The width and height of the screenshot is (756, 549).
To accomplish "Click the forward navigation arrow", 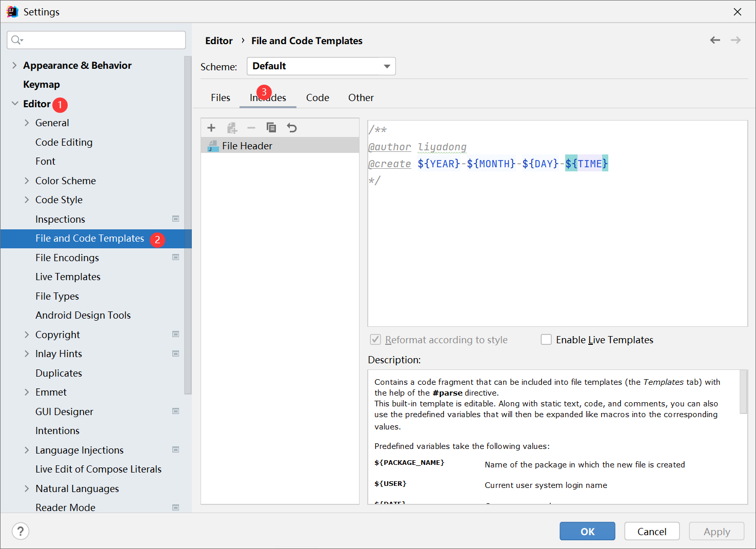I will tap(736, 40).
